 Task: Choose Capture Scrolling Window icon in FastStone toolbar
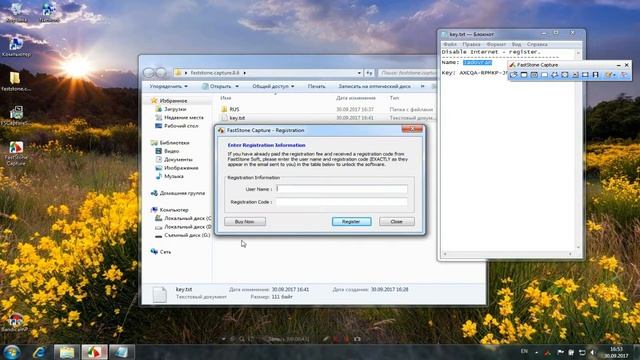(575, 75)
